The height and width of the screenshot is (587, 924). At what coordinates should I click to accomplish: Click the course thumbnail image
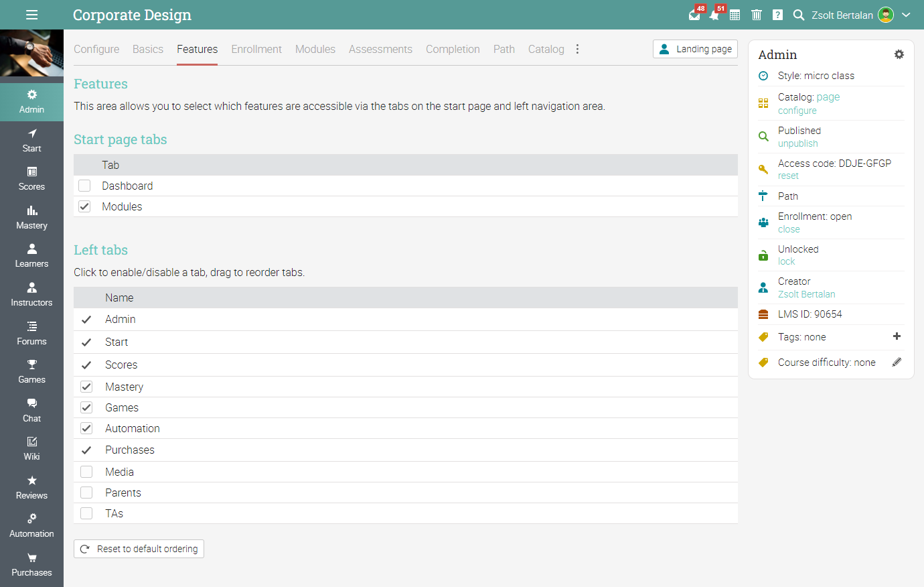(31, 53)
